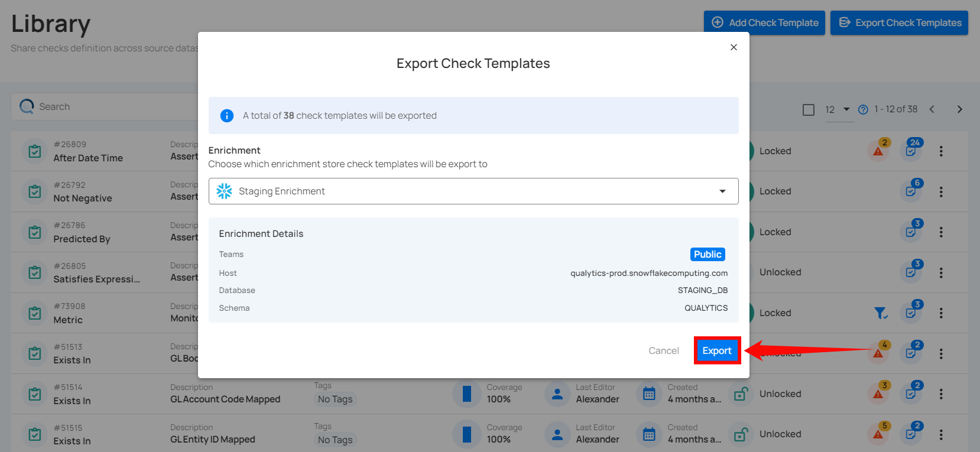
Task: Click Coverage 100% indicator on #51514 row
Action: [x=466, y=394]
